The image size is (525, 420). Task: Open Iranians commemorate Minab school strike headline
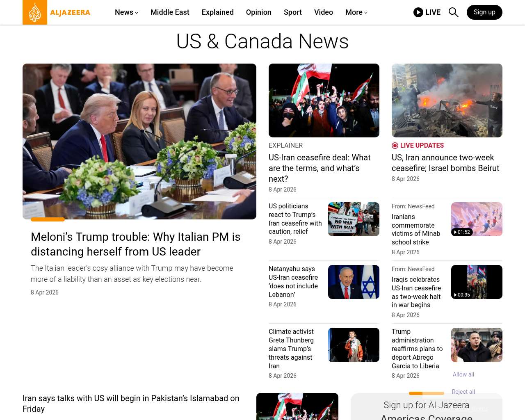[416, 229]
